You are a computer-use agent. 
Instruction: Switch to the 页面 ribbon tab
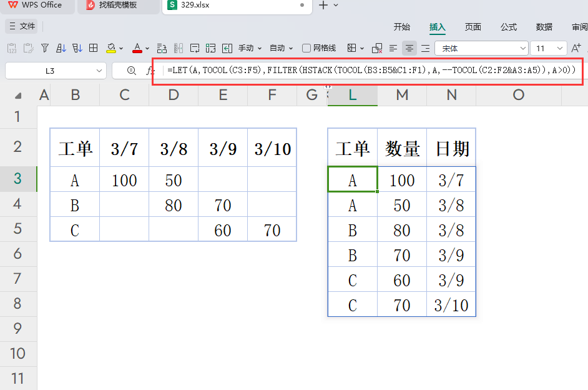(473, 27)
